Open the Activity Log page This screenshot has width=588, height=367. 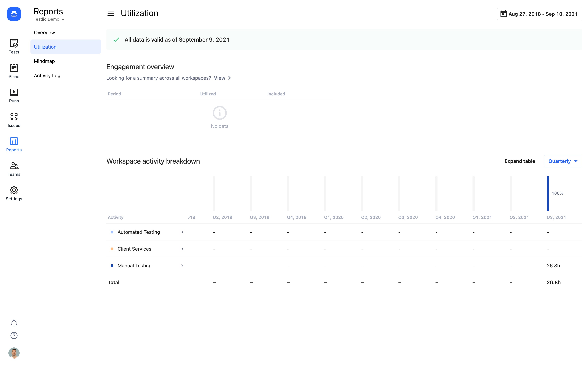[x=47, y=75]
